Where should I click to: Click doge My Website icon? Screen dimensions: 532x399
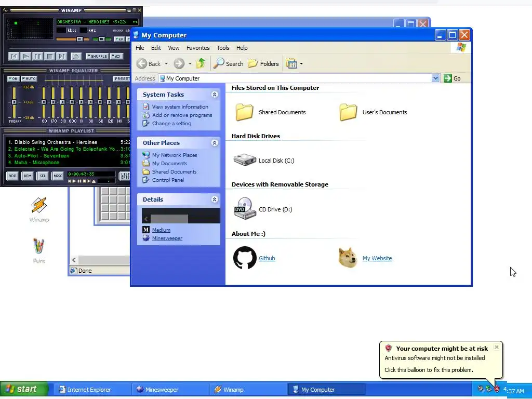348,258
